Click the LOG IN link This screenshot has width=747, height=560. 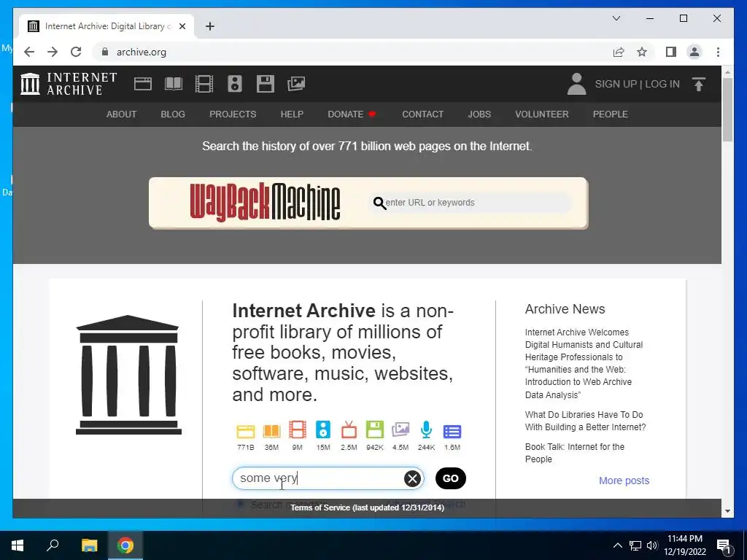[662, 84]
